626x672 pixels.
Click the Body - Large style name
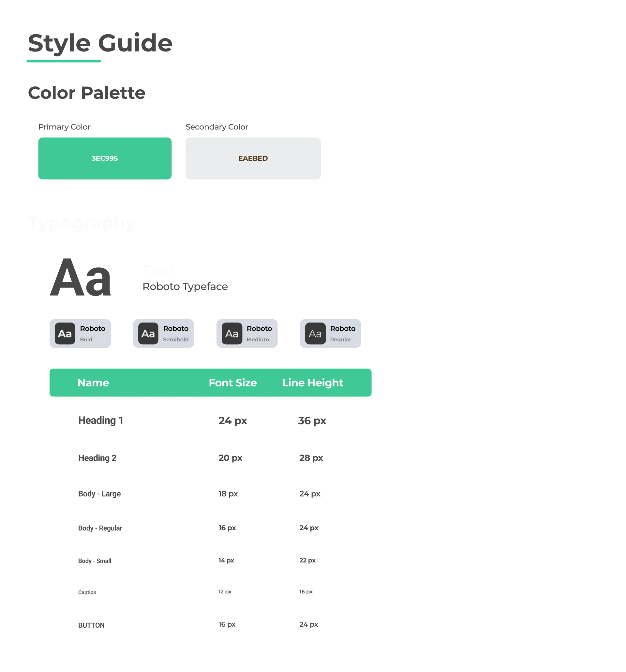(99, 494)
